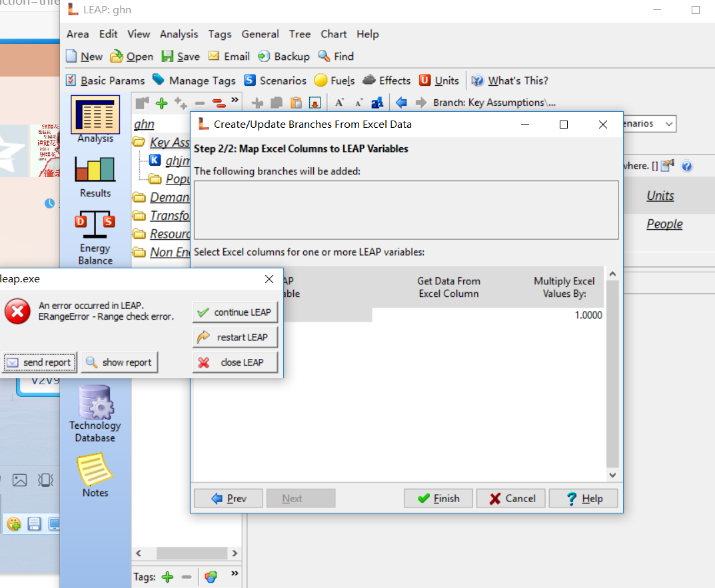Image resolution: width=715 pixels, height=588 pixels.
Task: Save the current area
Action: pos(181,57)
